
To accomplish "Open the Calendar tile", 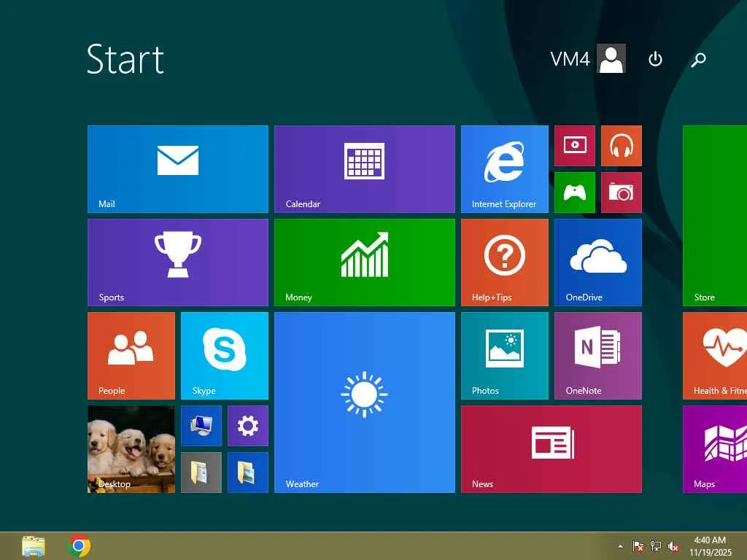I will coord(365,169).
